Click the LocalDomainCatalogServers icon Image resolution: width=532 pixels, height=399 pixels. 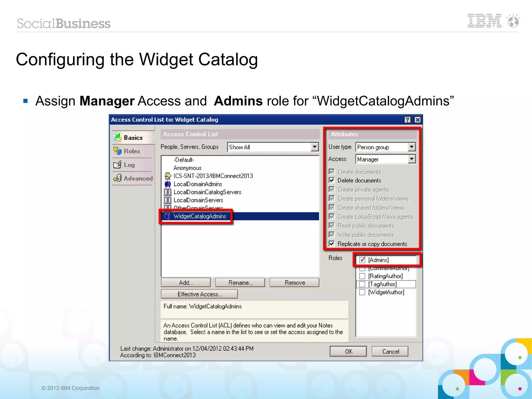point(168,192)
